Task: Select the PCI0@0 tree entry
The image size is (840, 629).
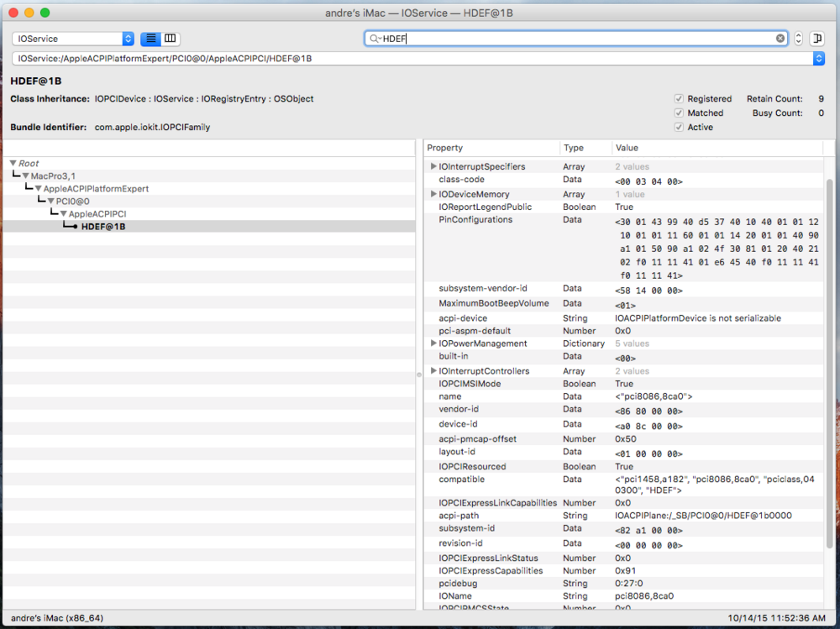Action: click(x=72, y=202)
